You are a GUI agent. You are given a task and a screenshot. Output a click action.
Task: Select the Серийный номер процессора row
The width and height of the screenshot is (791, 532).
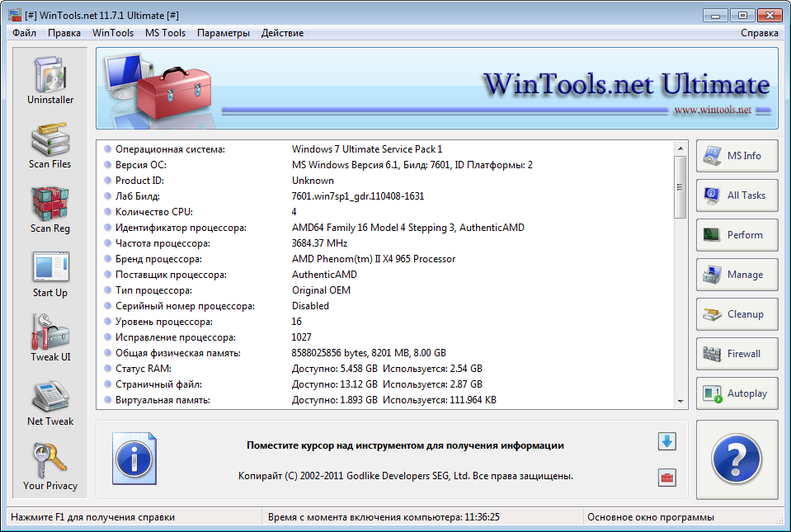click(386, 305)
